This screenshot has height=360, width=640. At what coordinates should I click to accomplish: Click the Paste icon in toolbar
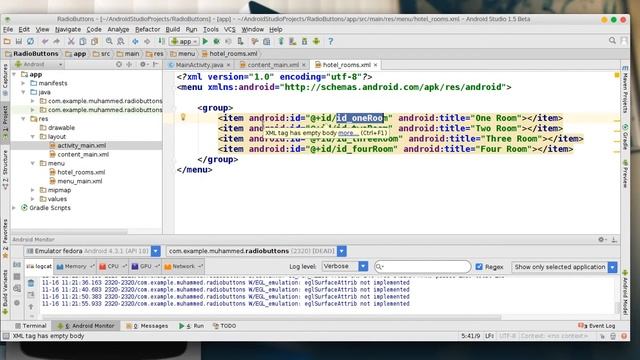(x=95, y=41)
